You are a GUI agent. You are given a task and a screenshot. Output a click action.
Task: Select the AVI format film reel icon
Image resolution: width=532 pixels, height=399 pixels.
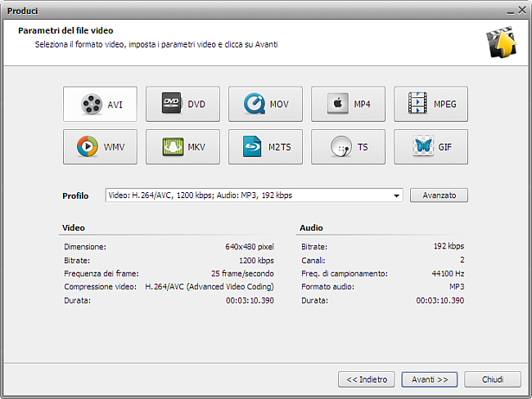pyautogui.click(x=92, y=104)
